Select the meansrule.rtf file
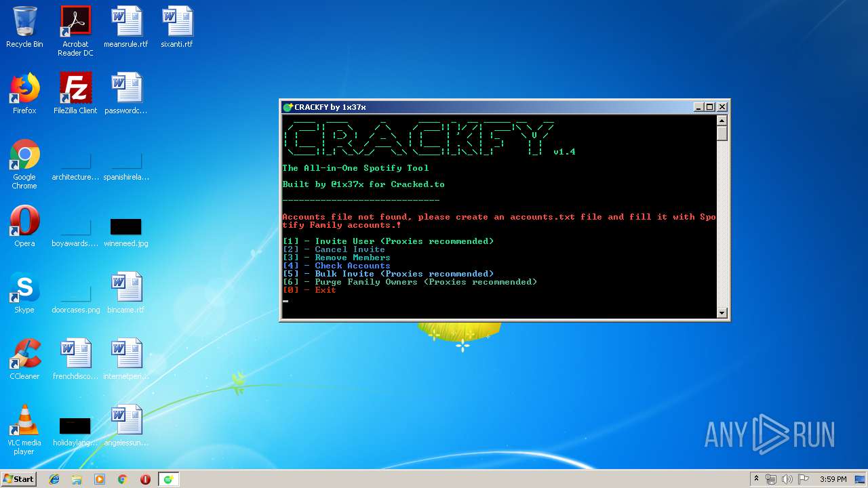 pyautogui.click(x=126, y=27)
